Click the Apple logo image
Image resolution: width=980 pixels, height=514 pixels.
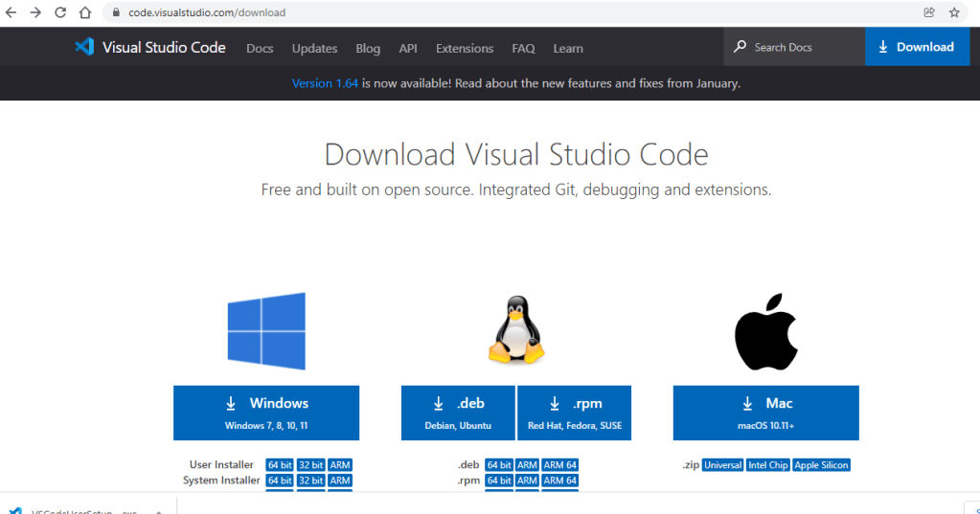765,331
